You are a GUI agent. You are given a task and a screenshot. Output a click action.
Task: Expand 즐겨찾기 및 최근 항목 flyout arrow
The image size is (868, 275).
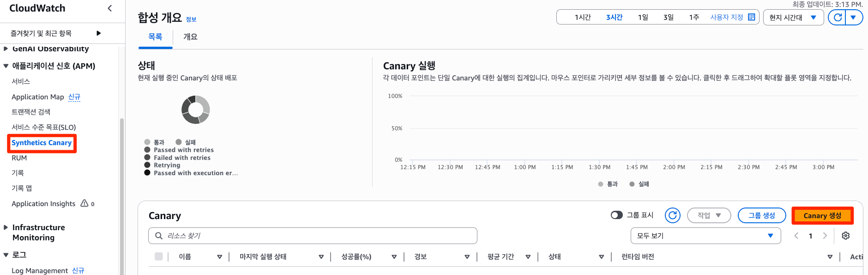(98, 33)
